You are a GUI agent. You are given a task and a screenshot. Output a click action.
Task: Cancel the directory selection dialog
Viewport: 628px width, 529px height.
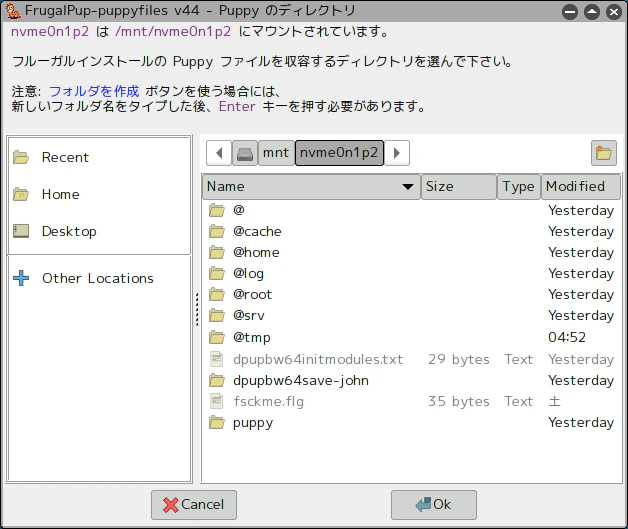pyautogui.click(x=194, y=505)
